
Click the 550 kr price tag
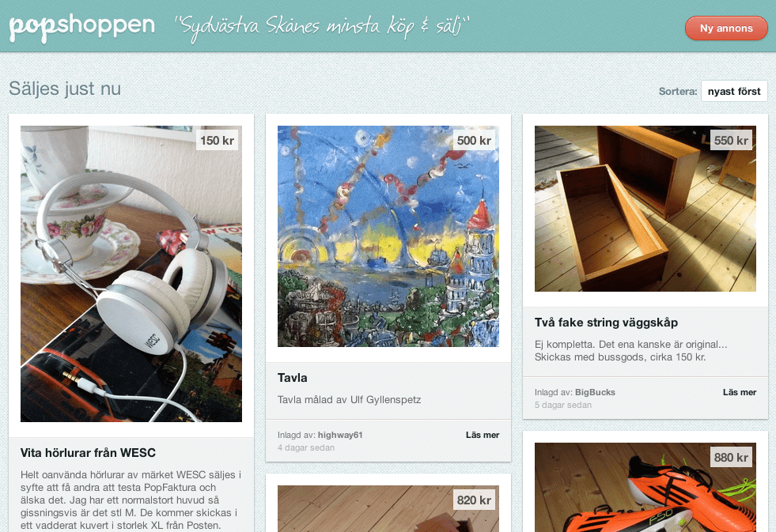pyautogui.click(x=731, y=141)
